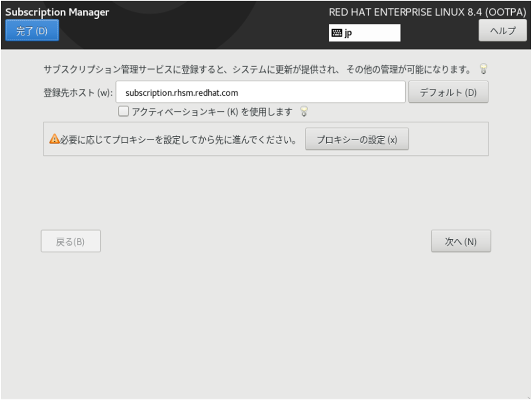
Task: Click the RED HAT ENTERPRISE LINUX 8.4 (OOTPA) text
Action: (x=427, y=12)
